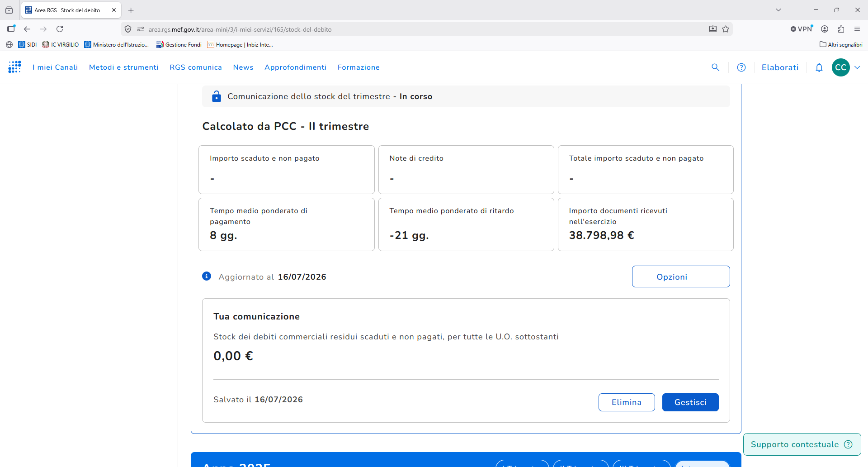Click the Tua comunicazione heading
The height and width of the screenshot is (467, 868).
pos(257,317)
